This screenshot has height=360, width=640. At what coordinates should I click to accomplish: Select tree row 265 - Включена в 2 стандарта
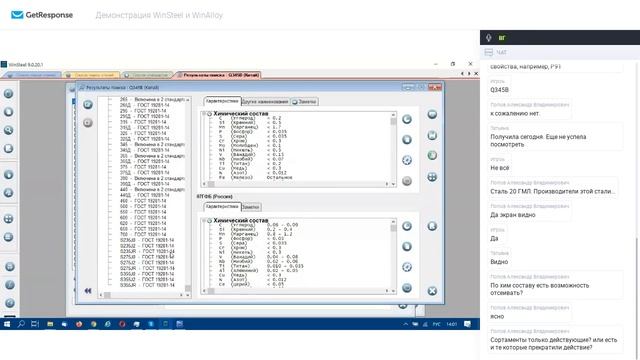[153, 100]
